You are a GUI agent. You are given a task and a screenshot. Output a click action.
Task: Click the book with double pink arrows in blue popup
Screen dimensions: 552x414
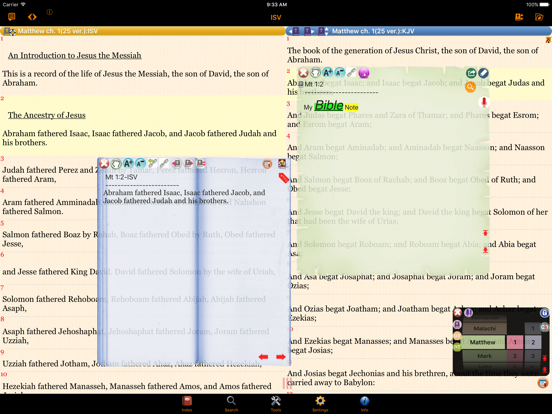[x=201, y=163]
